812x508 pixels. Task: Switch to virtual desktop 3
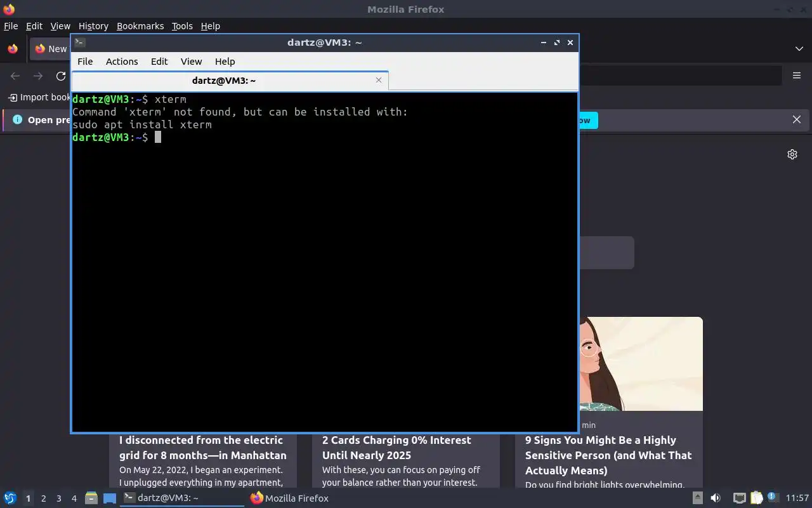coord(58,498)
